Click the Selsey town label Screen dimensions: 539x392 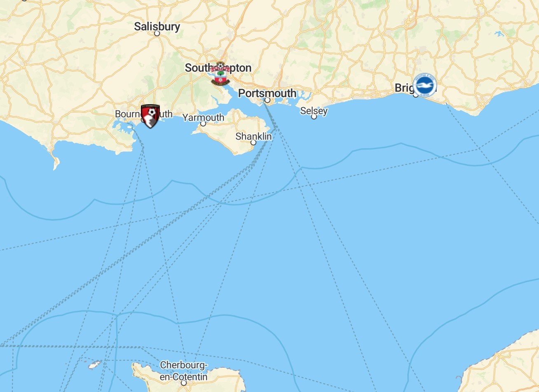(x=314, y=111)
